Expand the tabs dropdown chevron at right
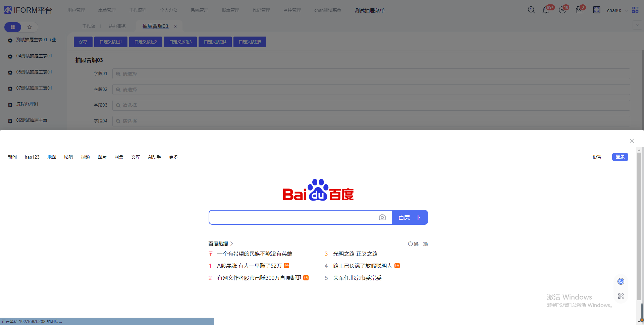The image size is (644, 325). 637,25
